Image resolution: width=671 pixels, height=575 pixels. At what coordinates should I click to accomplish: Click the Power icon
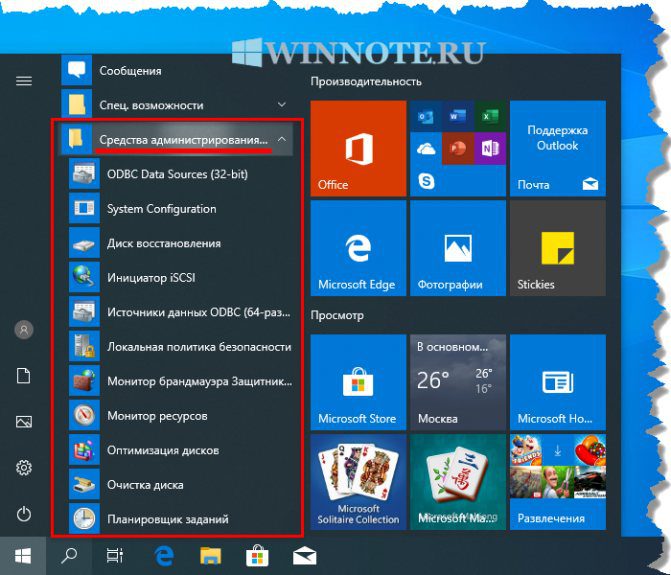point(24,514)
